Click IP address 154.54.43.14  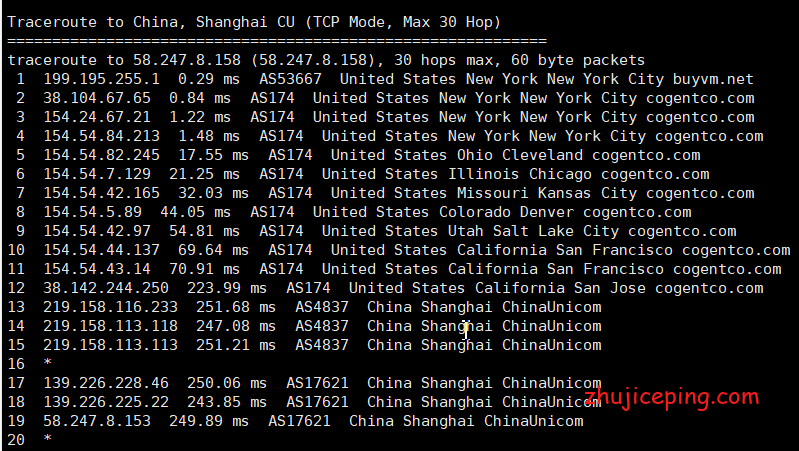[x=97, y=269]
